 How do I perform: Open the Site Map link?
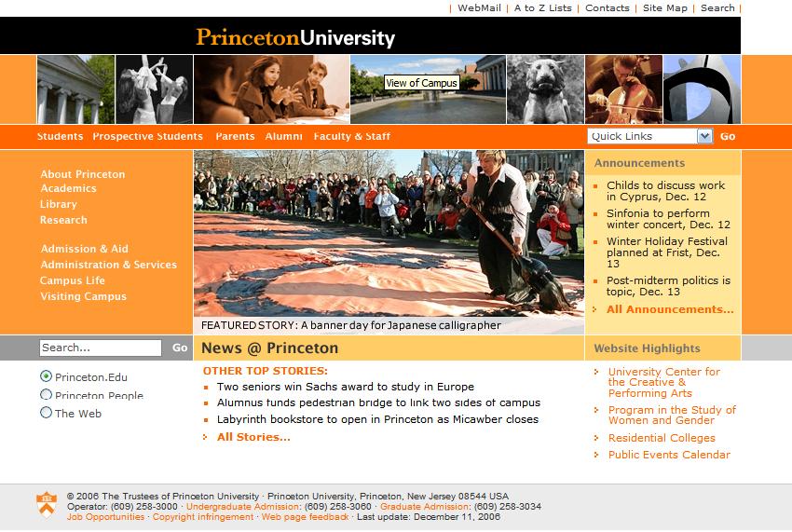tap(664, 8)
